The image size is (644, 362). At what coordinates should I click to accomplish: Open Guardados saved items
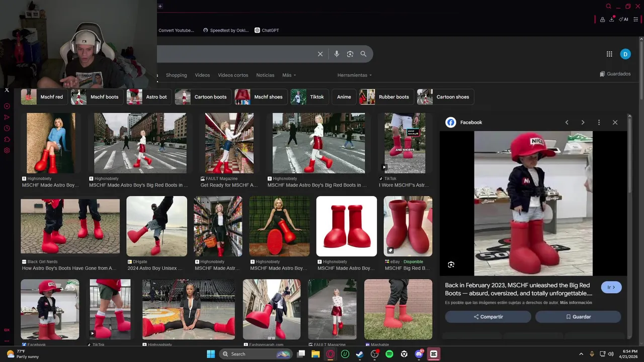pos(615,74)
